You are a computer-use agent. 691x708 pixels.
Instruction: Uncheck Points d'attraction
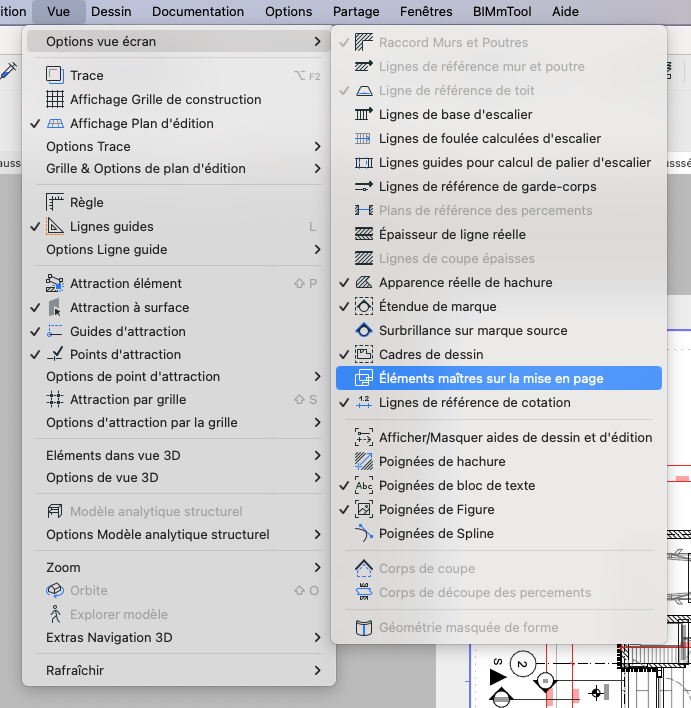(x=35, y=354)
